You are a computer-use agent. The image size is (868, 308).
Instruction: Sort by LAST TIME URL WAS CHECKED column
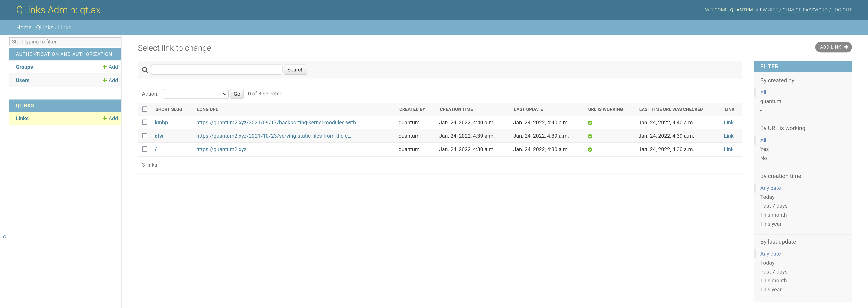(671, 109)
